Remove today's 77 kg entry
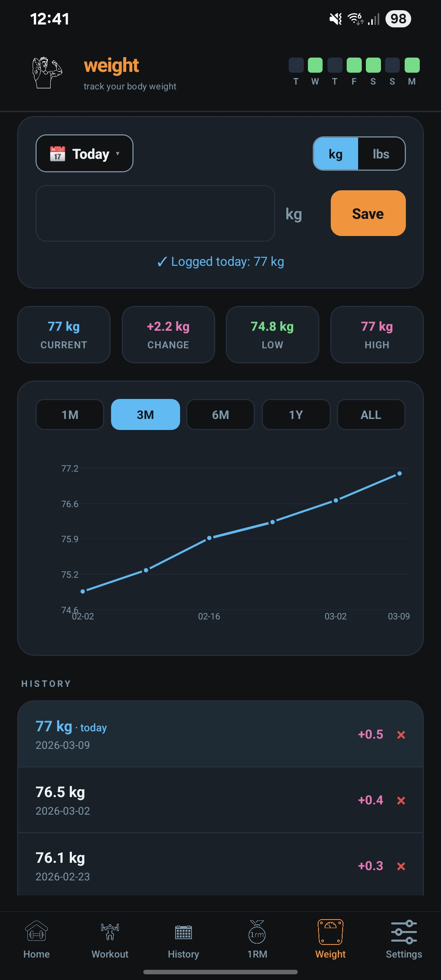Image resolution: width=441 pixels, height=980 pixels. [401, 735]
